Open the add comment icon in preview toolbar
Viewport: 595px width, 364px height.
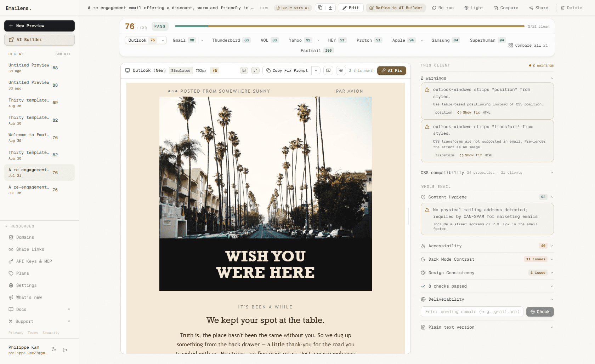[x=328, y=70]
